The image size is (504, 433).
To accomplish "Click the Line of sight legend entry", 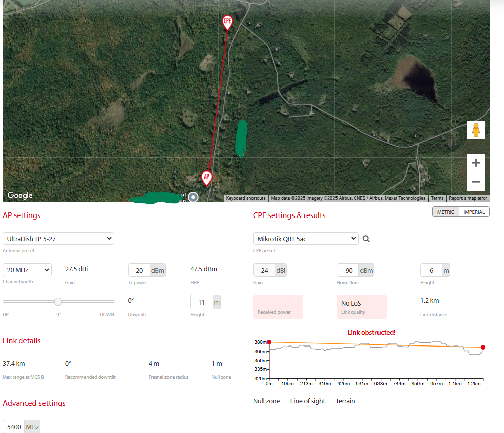I will [x=308, y=401].
